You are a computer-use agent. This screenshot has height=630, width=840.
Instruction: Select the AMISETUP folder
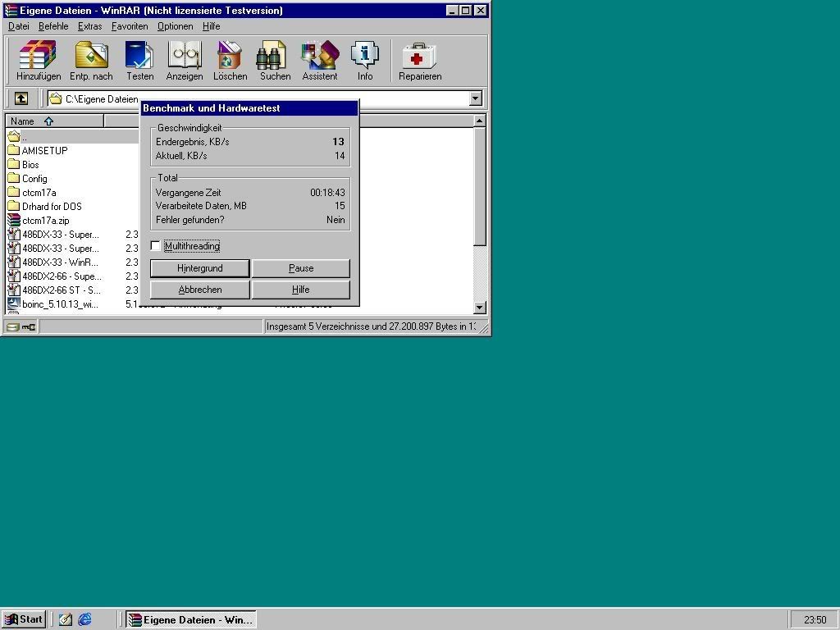click(38, 151)
